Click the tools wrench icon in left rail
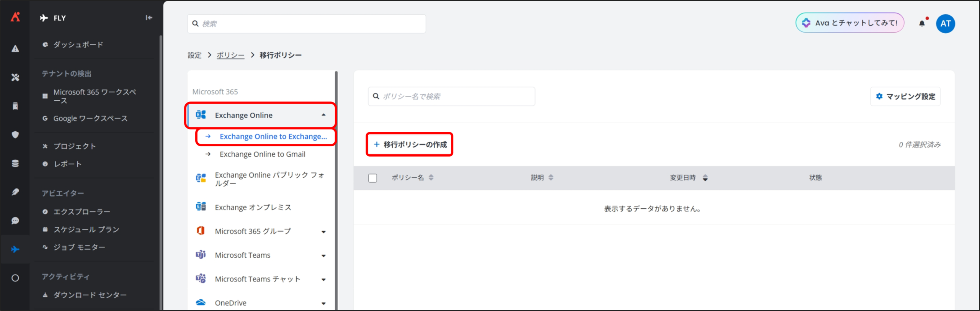 click(x=15, y=77)
